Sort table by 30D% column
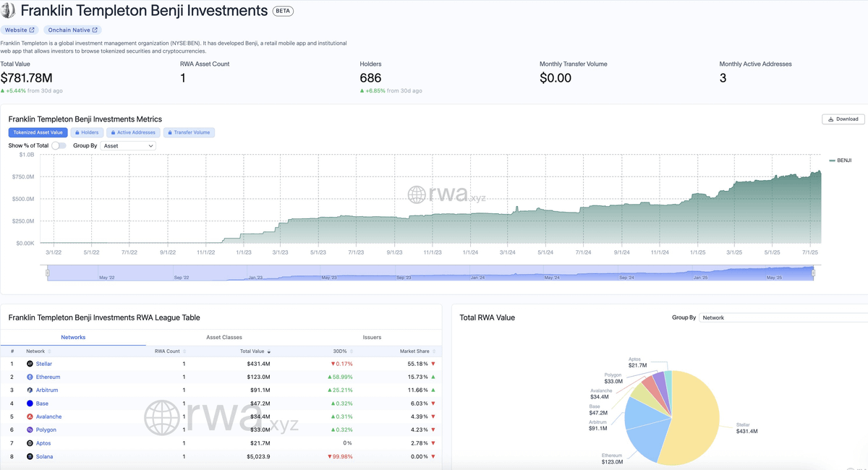Image resolution: width=868 pixels, height=470 pixels. [343, 351]
